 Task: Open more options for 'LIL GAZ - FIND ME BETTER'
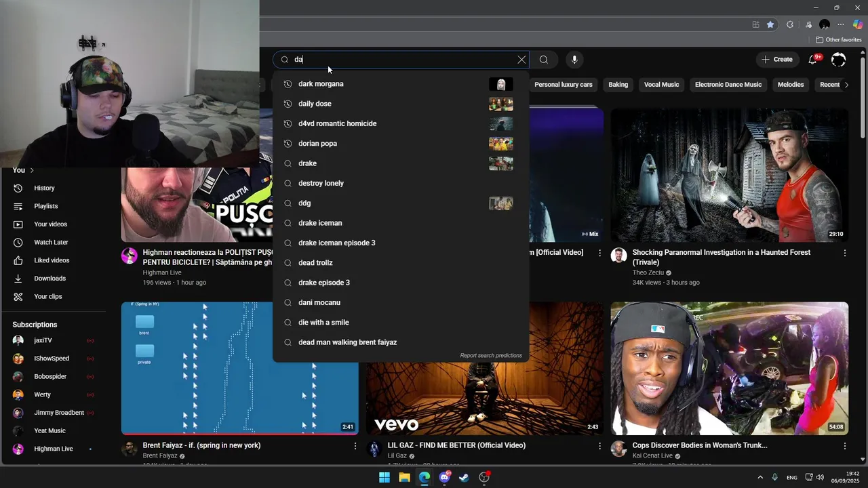click(x=599, y=446)
